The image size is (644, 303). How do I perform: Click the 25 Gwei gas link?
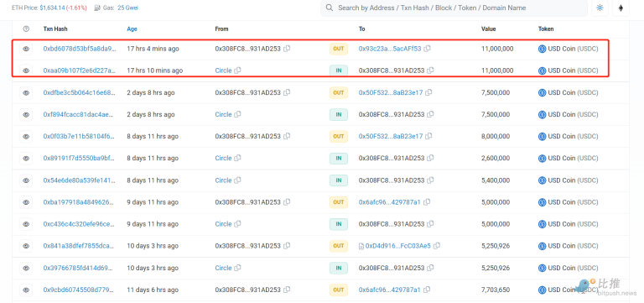point(127,8)
